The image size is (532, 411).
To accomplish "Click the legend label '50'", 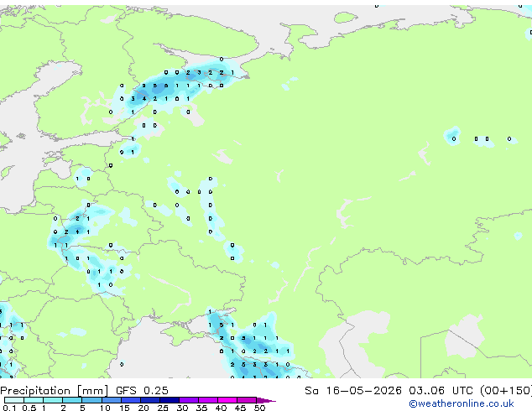I will pyautogui.click(x=259, y=408).
